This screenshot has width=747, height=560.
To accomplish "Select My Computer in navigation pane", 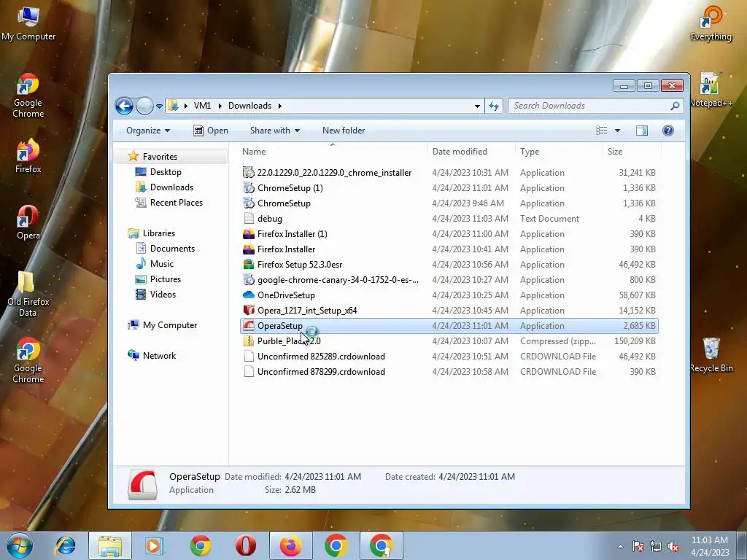I will pyautogui.click(x=169, y=325).
